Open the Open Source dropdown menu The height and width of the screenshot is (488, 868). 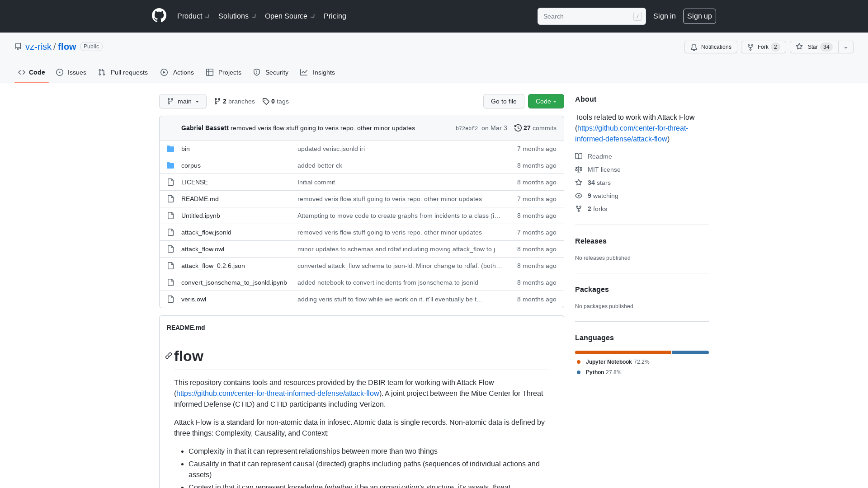point(290,16)
